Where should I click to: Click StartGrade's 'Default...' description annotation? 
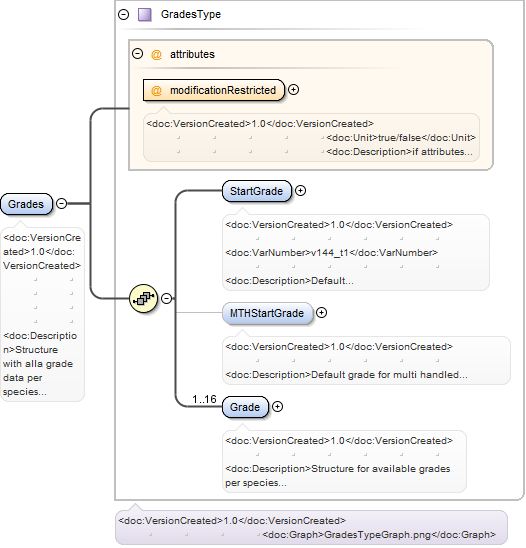(x=289, y=281)
